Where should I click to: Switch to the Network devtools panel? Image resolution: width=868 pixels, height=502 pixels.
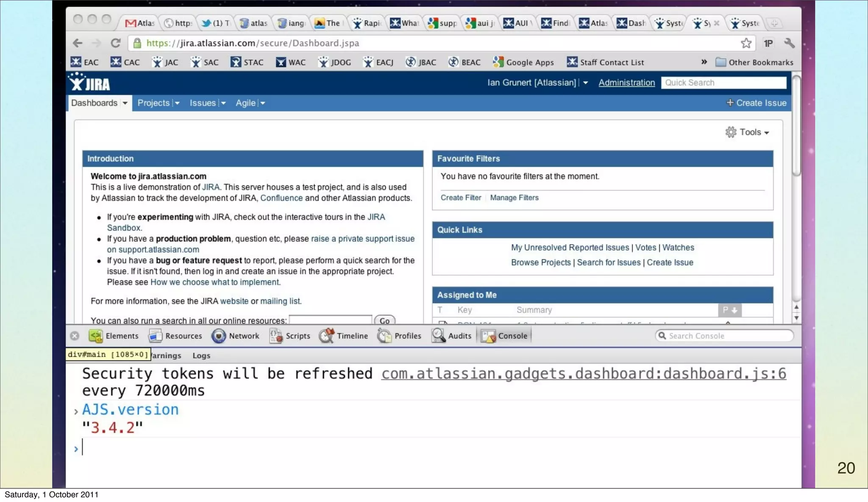tap(235, 336)
